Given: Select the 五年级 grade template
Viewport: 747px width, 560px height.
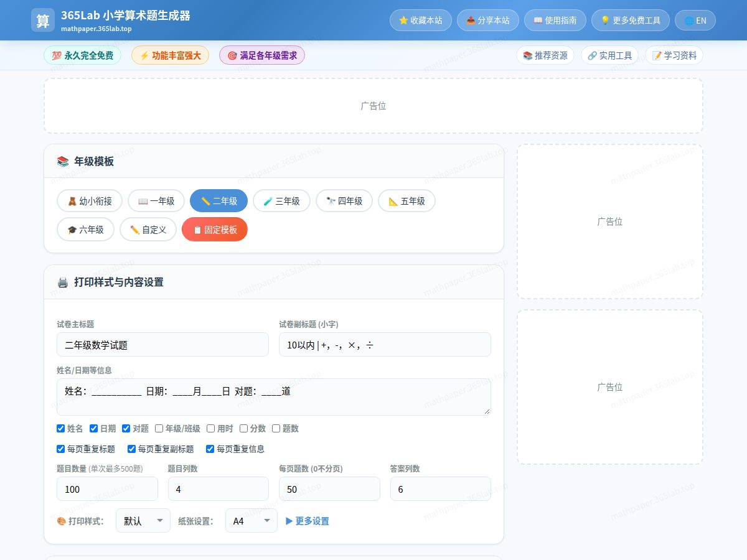Looking at the screenshot, I should (x=406, y=201).
